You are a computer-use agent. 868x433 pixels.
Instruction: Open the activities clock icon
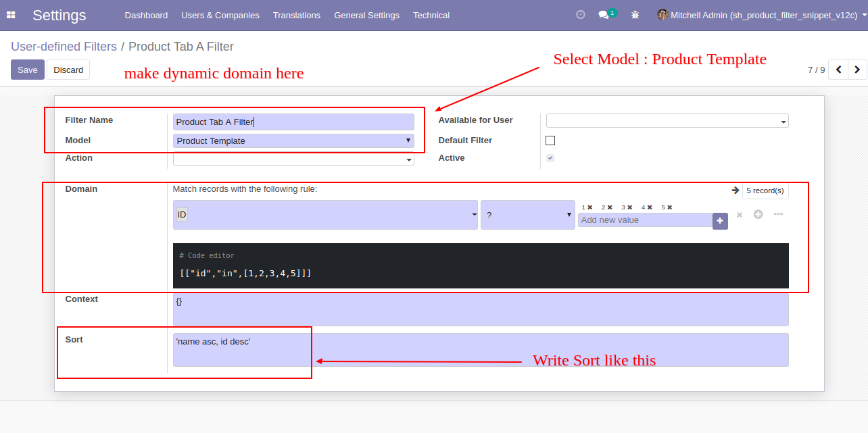click(580, 14)
